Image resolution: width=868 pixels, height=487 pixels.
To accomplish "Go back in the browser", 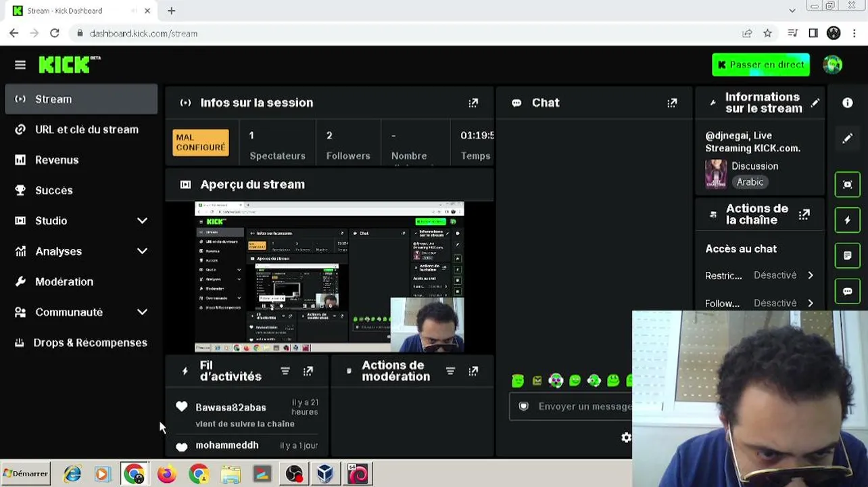I will [x=14, y=33].
